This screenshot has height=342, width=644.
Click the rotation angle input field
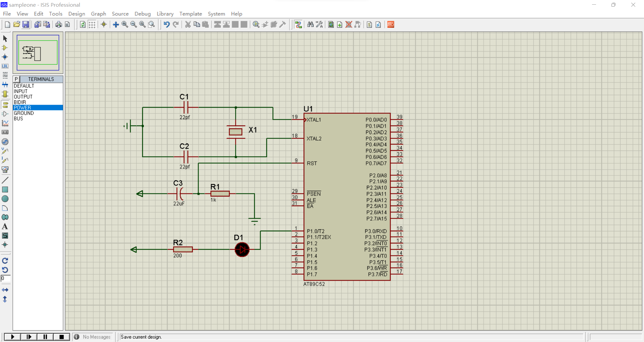pyautogui.click(x=6, y=279)
